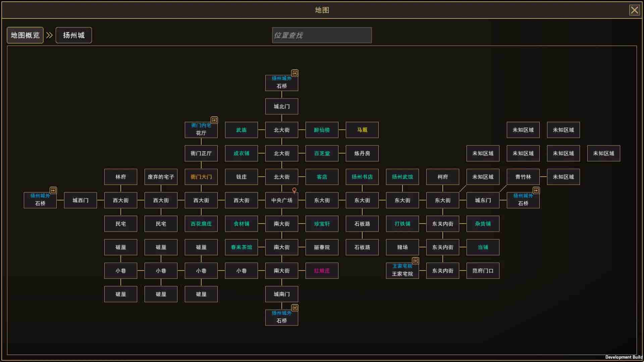Image resolution: width=644 pixels, height=362 pixels.
Task: Click exit icon on west 石桥 node
Action: tap(53, 190)
